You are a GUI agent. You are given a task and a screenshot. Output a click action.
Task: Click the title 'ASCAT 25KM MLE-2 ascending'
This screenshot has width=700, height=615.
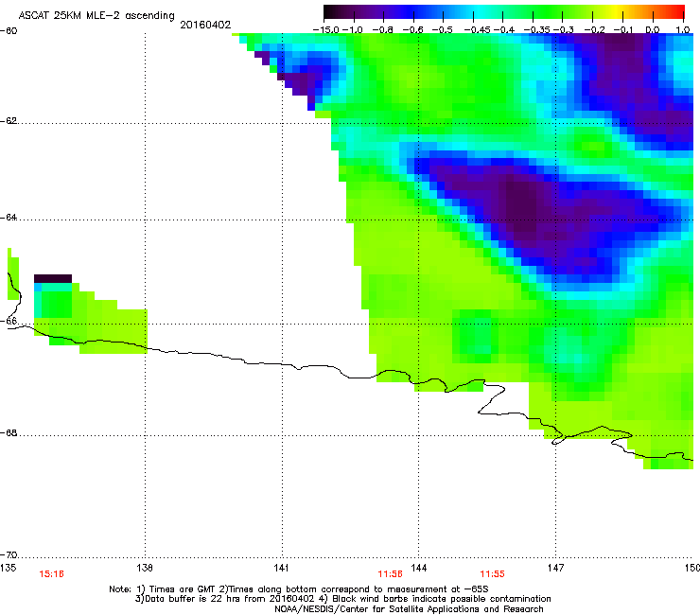coord(96,16)
